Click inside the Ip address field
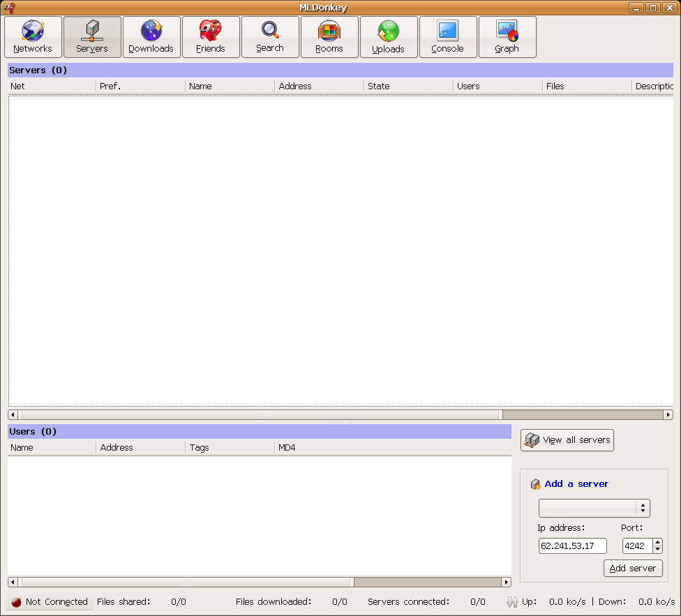 click(572, 546)
